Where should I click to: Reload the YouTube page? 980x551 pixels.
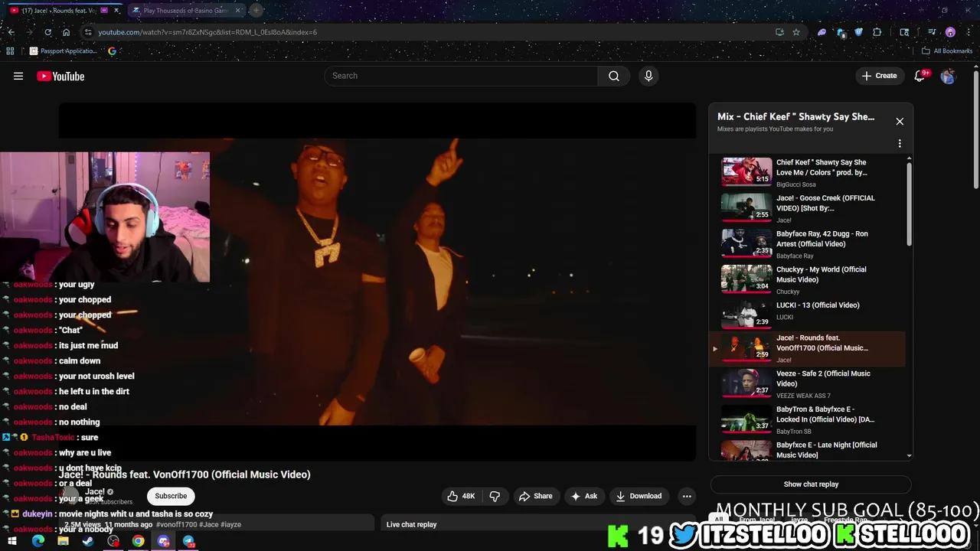(x=47, y=32)
